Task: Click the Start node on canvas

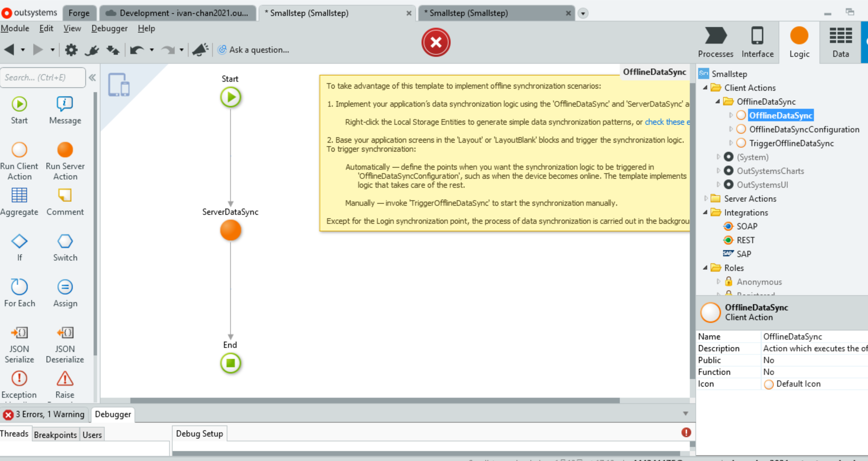Action: [231, 97]
